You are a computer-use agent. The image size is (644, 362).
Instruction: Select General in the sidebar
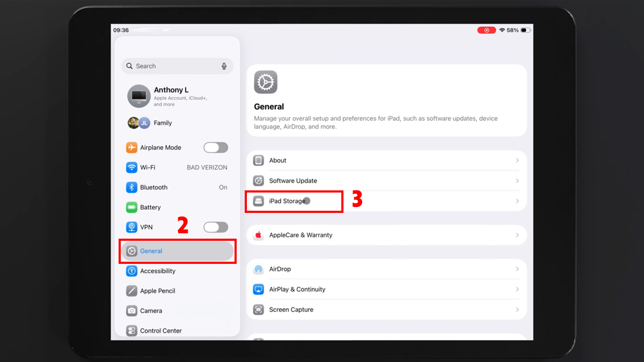177,251
